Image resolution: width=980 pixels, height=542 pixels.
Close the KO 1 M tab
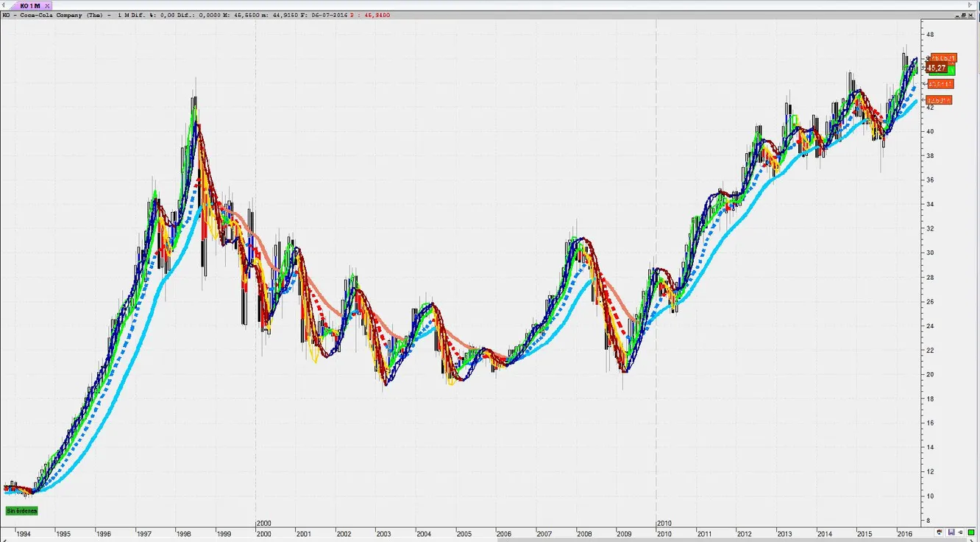[x=47, y=6]
